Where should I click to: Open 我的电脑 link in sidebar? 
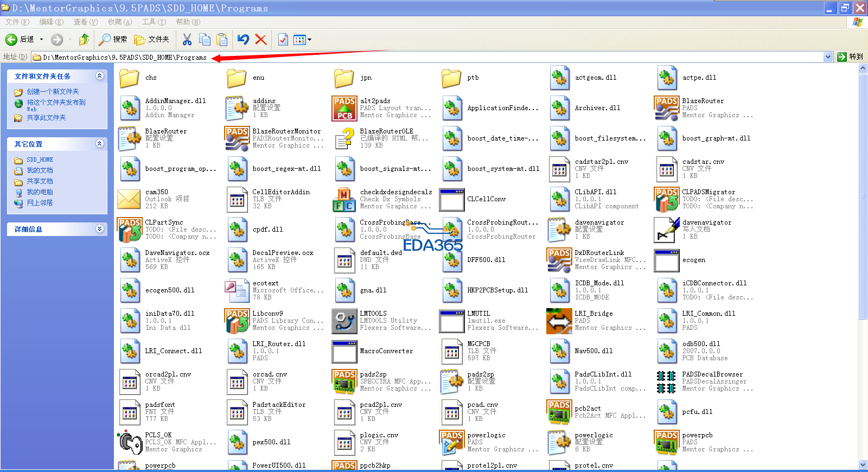coord(40,192)
